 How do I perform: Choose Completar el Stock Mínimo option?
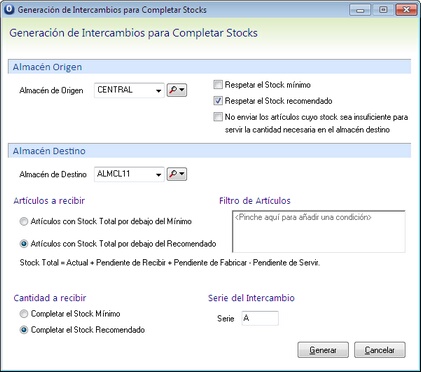[x=24, y=314]
